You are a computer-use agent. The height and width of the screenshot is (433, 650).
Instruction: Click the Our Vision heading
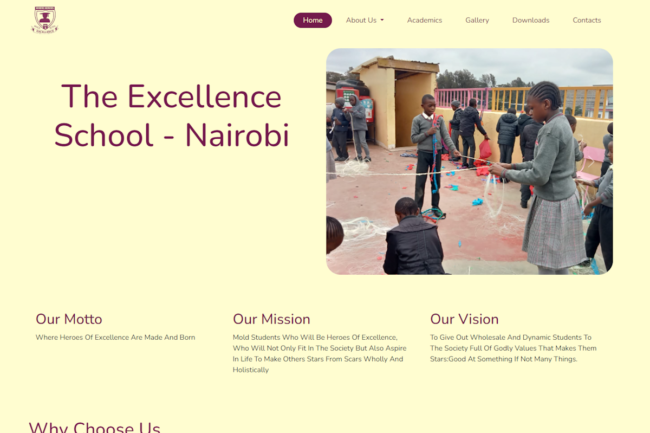[464, 319]
